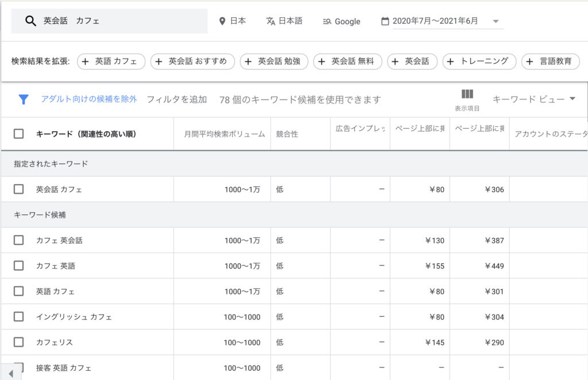Click the ¥387 bid value
Screen dimensions: 588x380
494,240
